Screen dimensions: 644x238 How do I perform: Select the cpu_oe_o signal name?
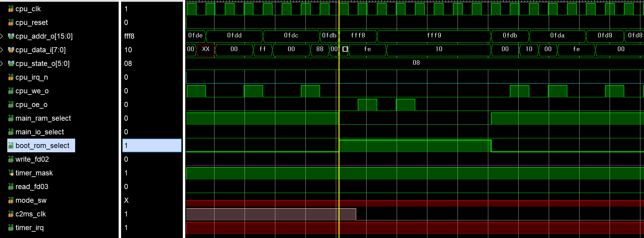tap(31, 105)
